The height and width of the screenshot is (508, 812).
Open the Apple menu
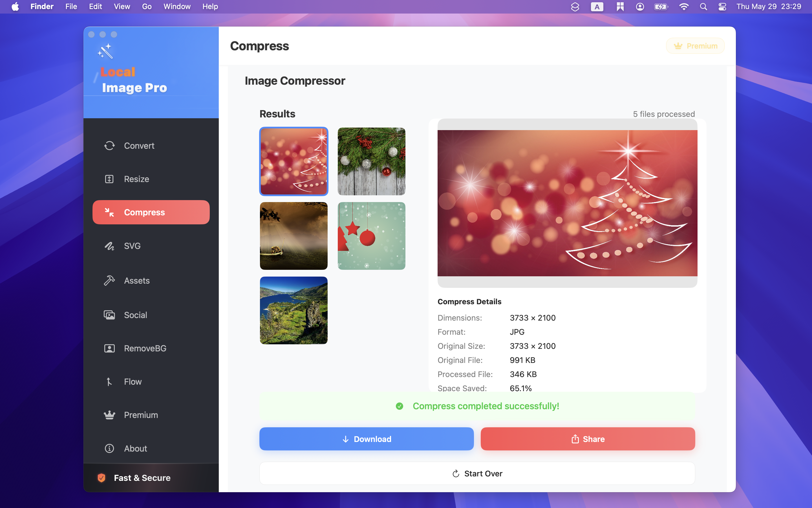[x=15, y=7]
